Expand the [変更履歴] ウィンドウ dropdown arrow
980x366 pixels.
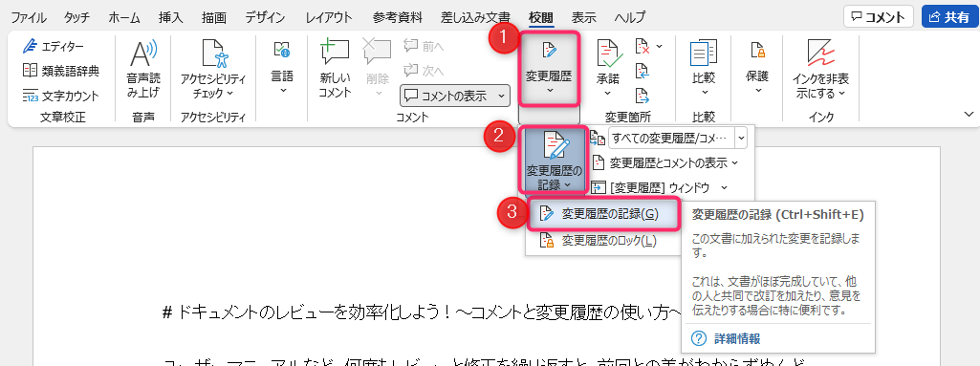point(725,187)
